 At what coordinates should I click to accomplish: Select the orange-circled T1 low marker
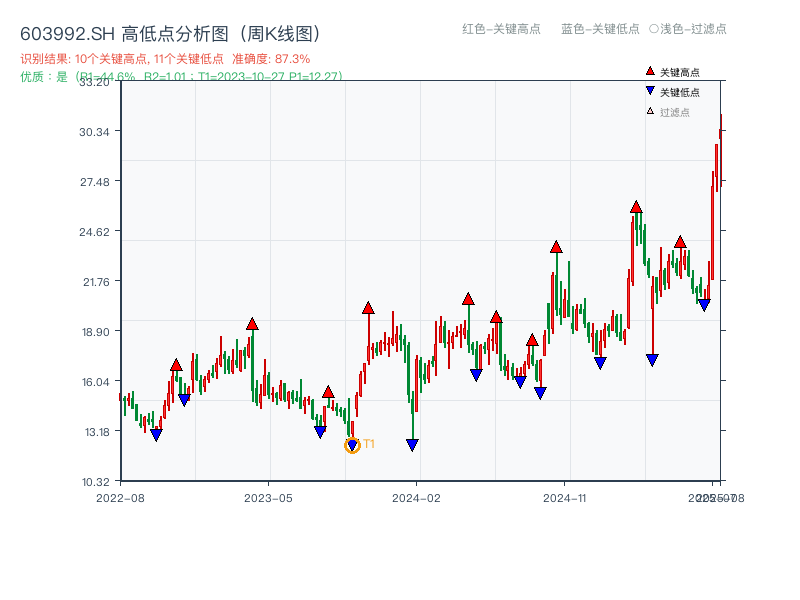[352, 445]
